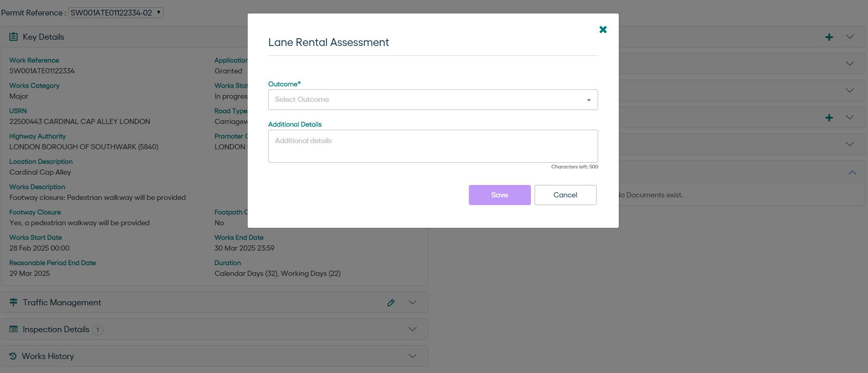Viewport: 868px width, 373px height.
Task: Expand the topmost right panel chevron
Action: point(850,37)
